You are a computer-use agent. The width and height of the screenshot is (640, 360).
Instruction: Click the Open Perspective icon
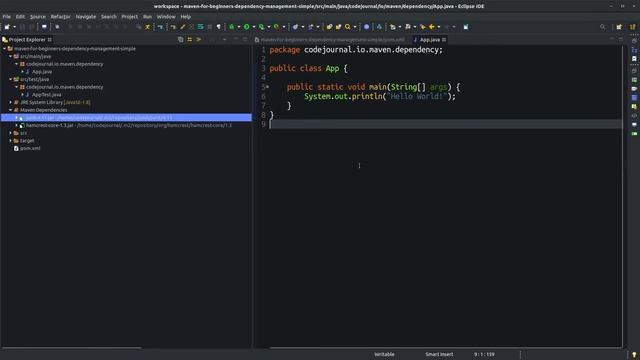pyautogui.click(x=619, y=27)
